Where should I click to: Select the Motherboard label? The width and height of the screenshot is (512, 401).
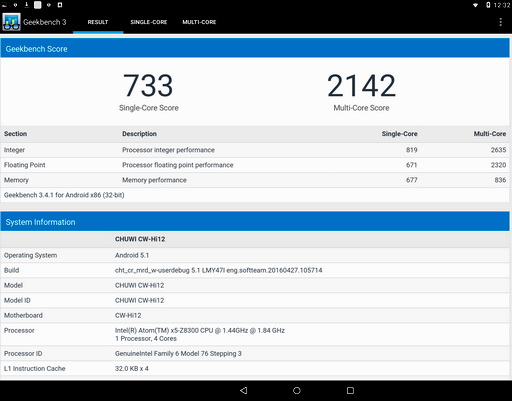tap(23, 315)
